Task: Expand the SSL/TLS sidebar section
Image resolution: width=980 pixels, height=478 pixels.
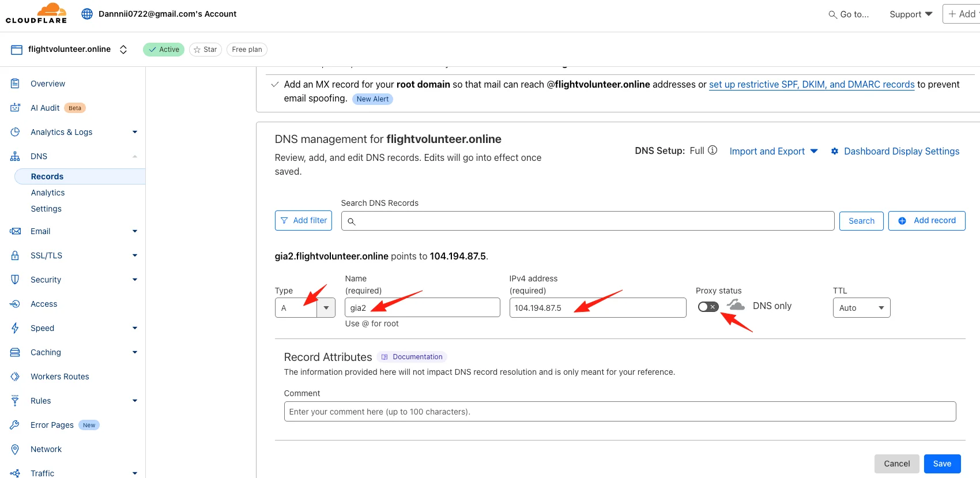Action: (135, 255)
